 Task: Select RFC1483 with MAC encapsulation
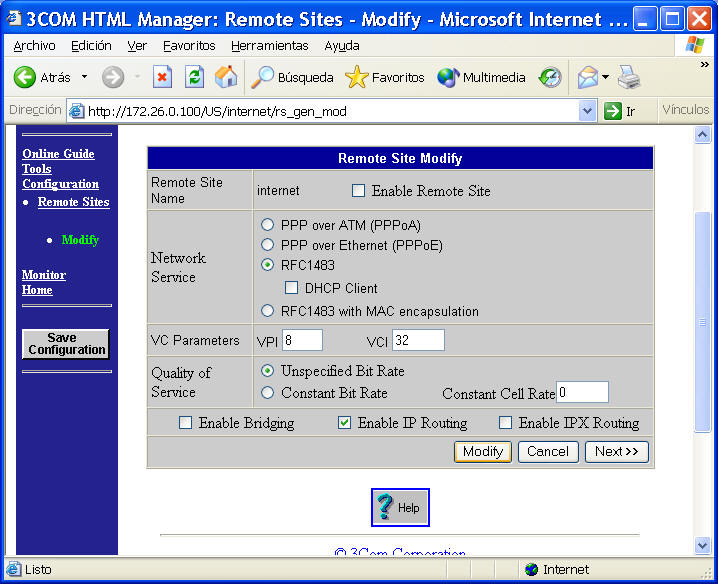point(267,311)
